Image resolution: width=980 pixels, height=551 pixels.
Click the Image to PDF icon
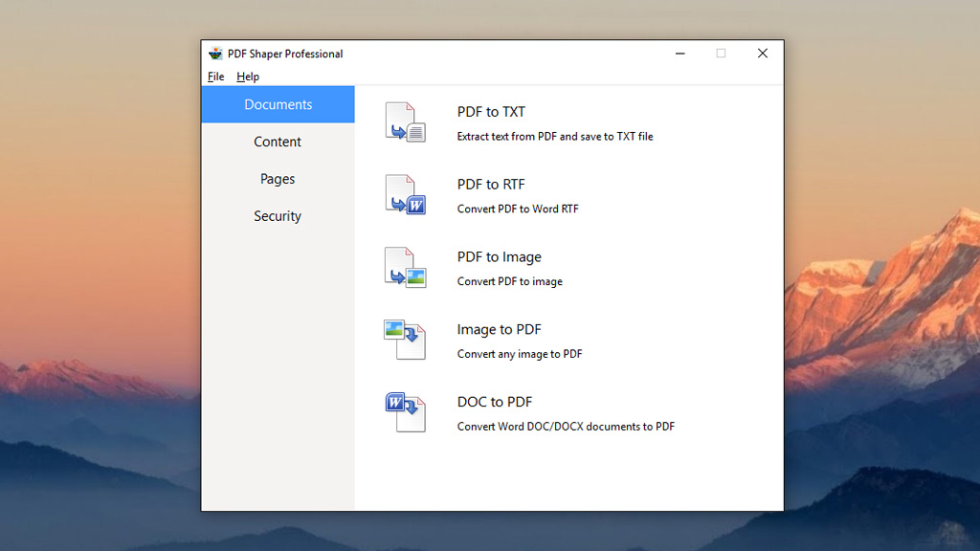[x=405, y=340]
